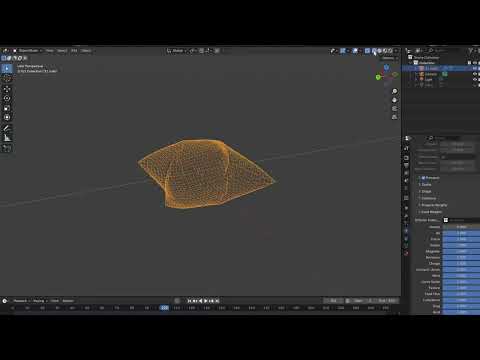Open the Select menu in viewport header
The width and height of the screenshot is (480, 360).
(62, 51)
